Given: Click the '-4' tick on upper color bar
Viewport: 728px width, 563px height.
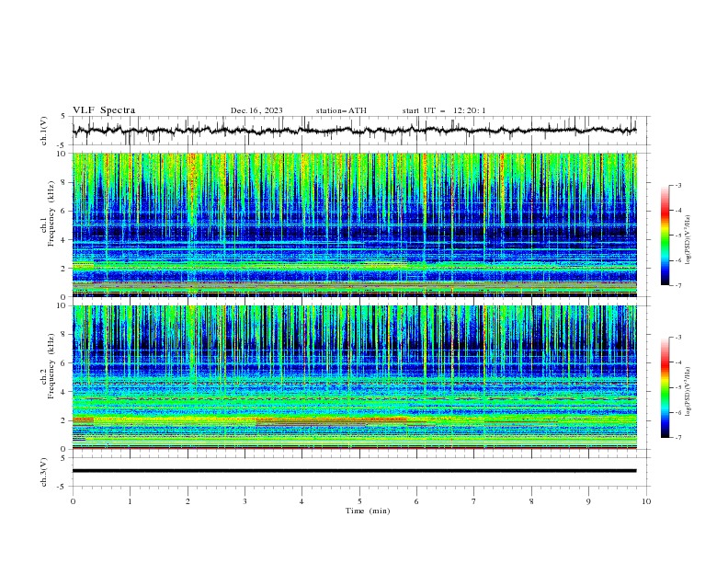Looking at the screenshot, I should point(678,211).
